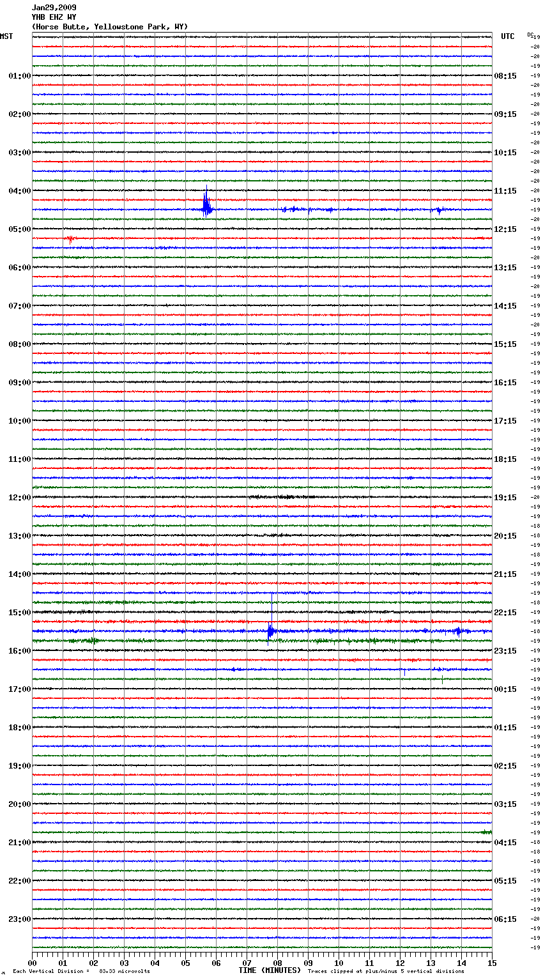Click the 00 minute tick on the time axis
Screen dimensions: 543x980
[x=32, y=963]
